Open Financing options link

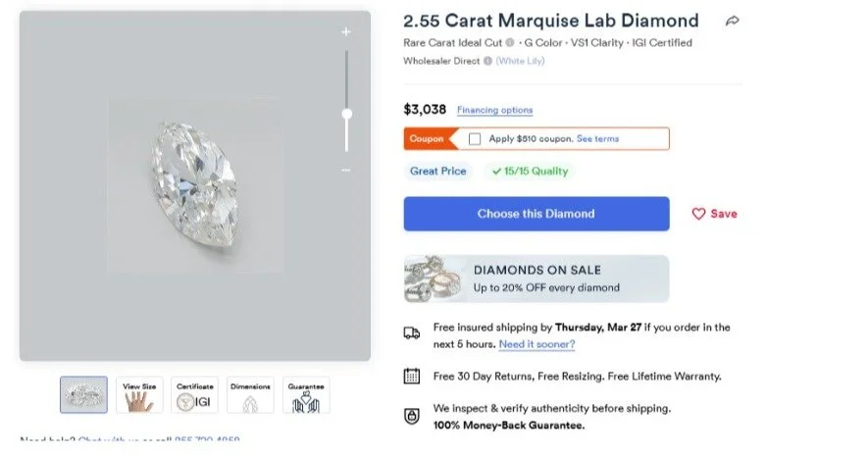tap(495, 110)
